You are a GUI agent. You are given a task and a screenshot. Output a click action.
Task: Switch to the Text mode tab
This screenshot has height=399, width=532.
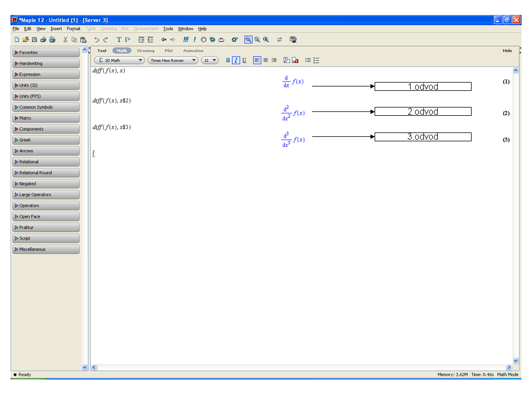coord(102,50)
